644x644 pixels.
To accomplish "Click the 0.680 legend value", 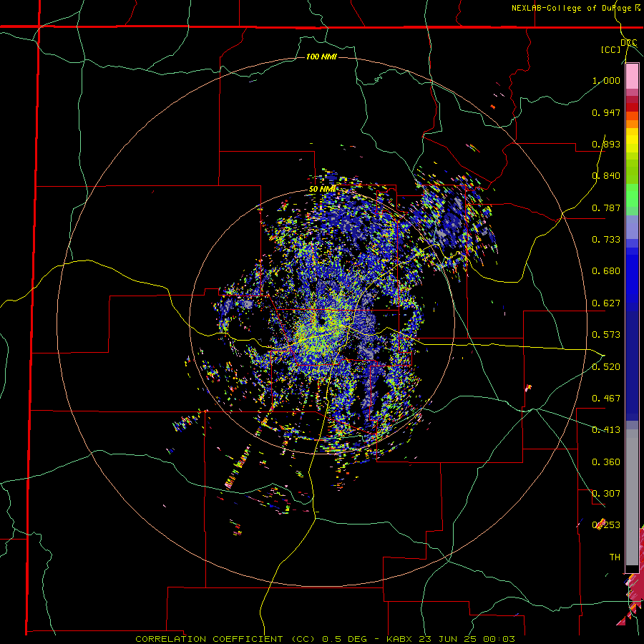I will point(606,271).
